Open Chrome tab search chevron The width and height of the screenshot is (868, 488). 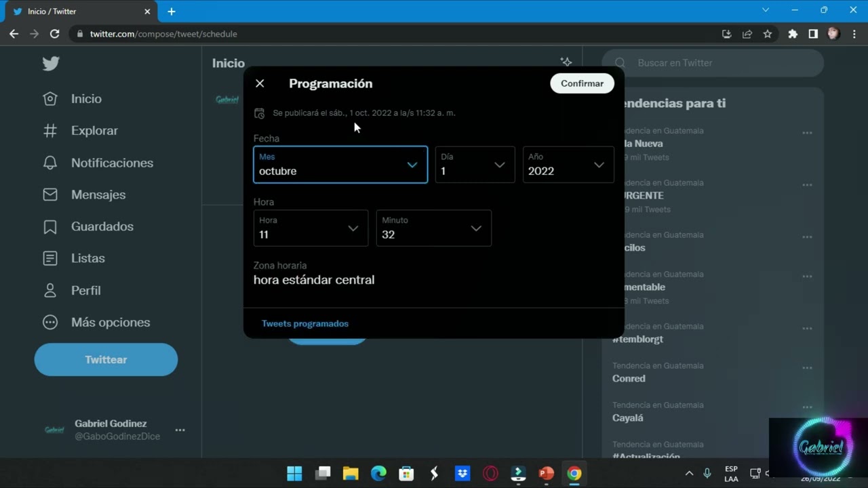[766, 10]
